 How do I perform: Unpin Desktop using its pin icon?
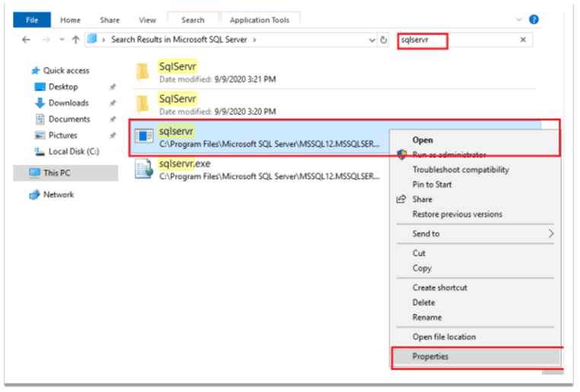pyautogui.click(x=113, y=87)
